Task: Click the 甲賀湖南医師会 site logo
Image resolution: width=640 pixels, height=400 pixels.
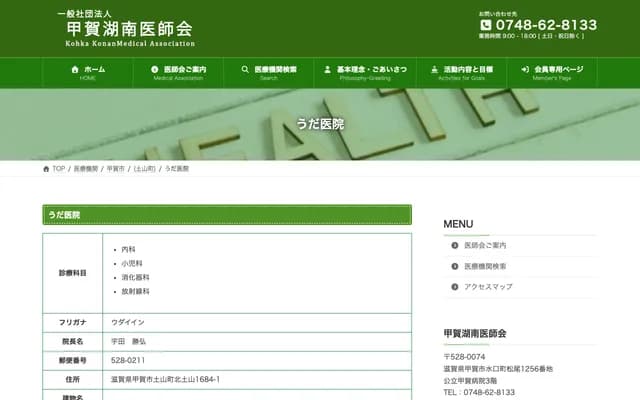Action: click(129, 29)
